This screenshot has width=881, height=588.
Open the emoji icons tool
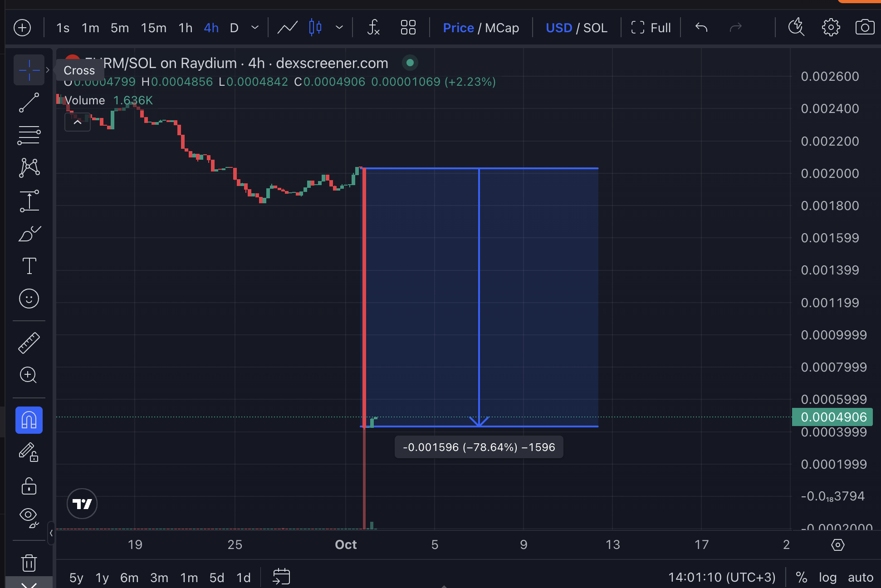click(x=29, y=299)
